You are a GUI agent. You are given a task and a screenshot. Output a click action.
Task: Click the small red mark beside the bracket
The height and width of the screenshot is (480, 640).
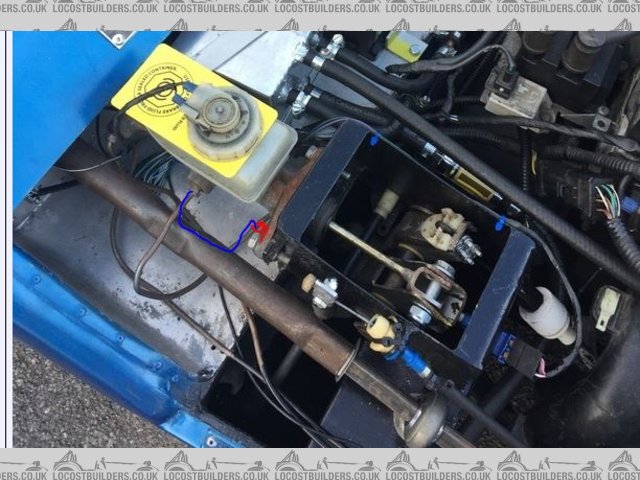coord(260,230)
